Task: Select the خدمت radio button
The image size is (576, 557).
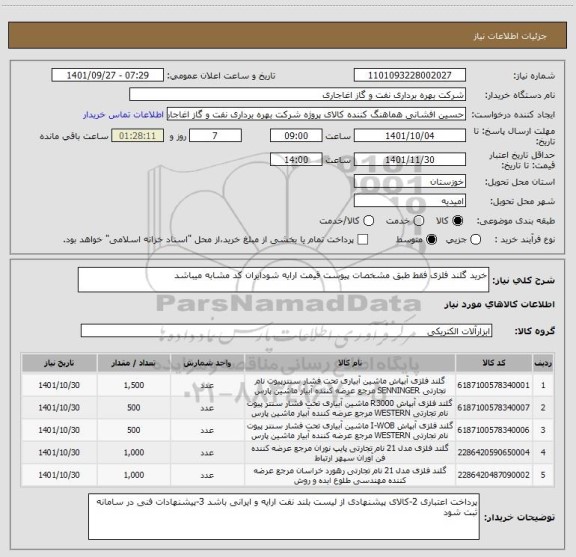Action: click(419, 221)
